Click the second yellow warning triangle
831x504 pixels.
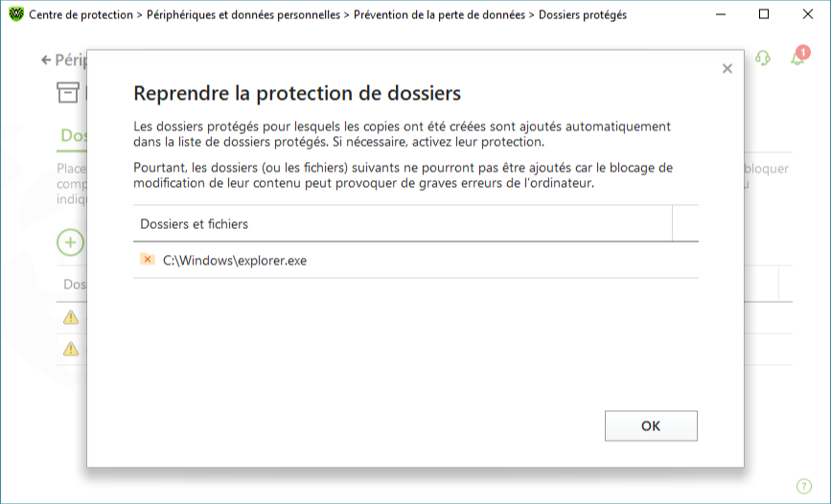[x=71, y=349]
